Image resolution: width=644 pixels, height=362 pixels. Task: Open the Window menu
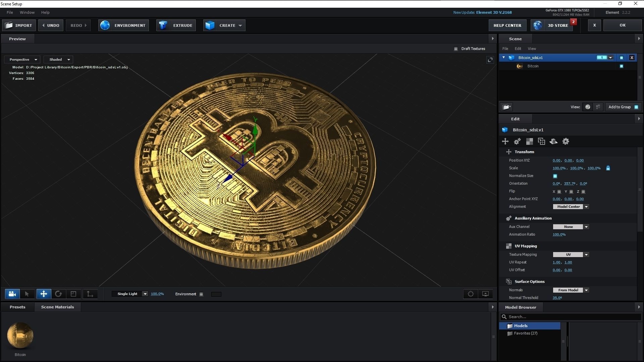click(27, 12)
